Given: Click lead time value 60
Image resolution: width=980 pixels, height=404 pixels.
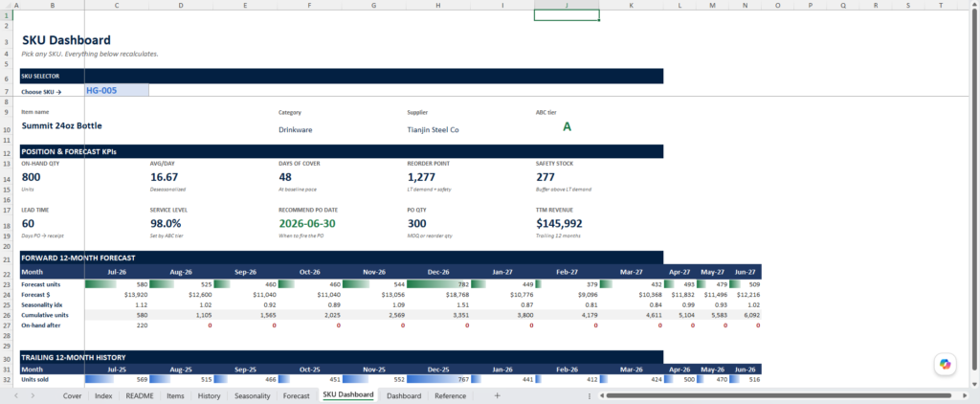Looking at the screenshot, I should 29,223.
